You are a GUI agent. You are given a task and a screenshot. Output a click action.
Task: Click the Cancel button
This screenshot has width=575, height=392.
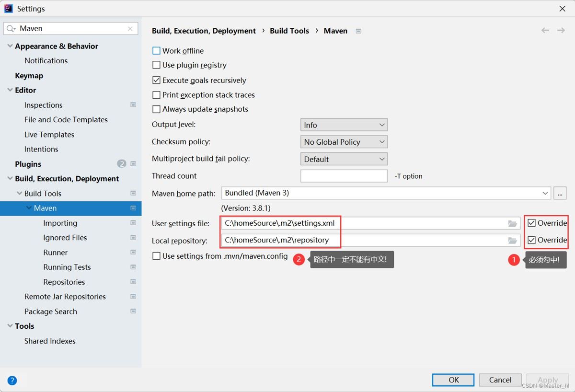tap(500, 380)
